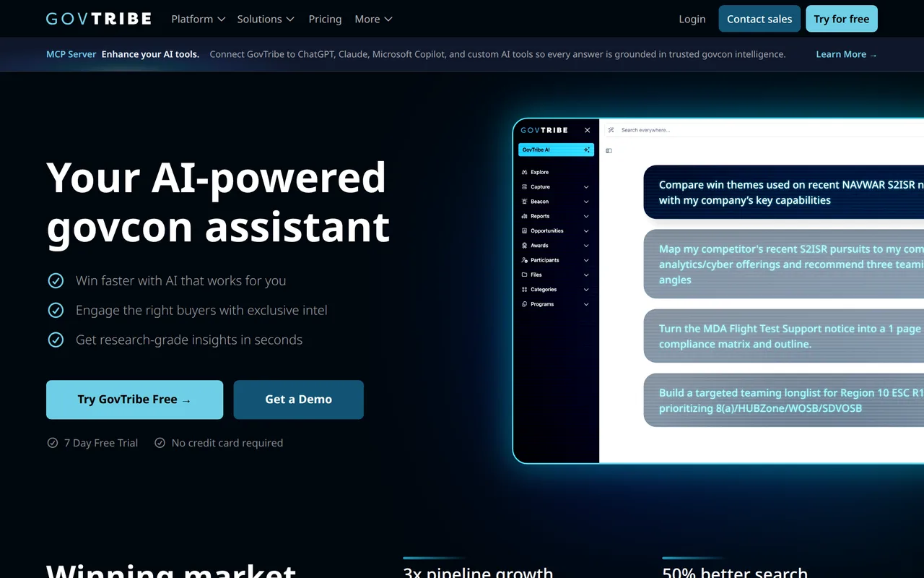Click the Categories grid icon
924x578 pixels.
[524, 290]
